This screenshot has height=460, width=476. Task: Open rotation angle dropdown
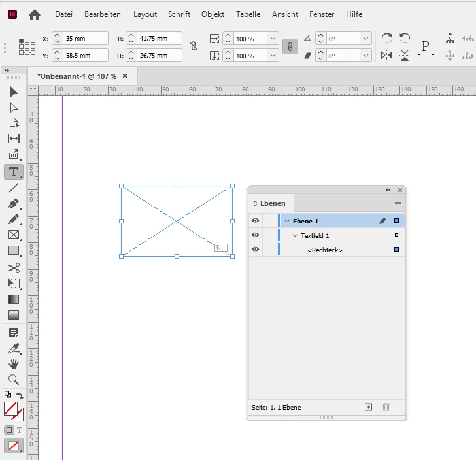tap(365, 39)
